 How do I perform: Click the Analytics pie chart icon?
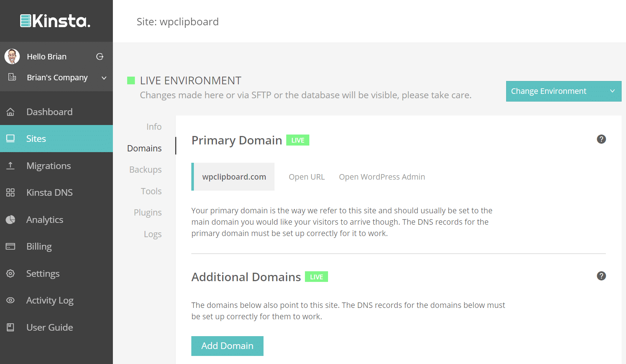coord(11,220)
